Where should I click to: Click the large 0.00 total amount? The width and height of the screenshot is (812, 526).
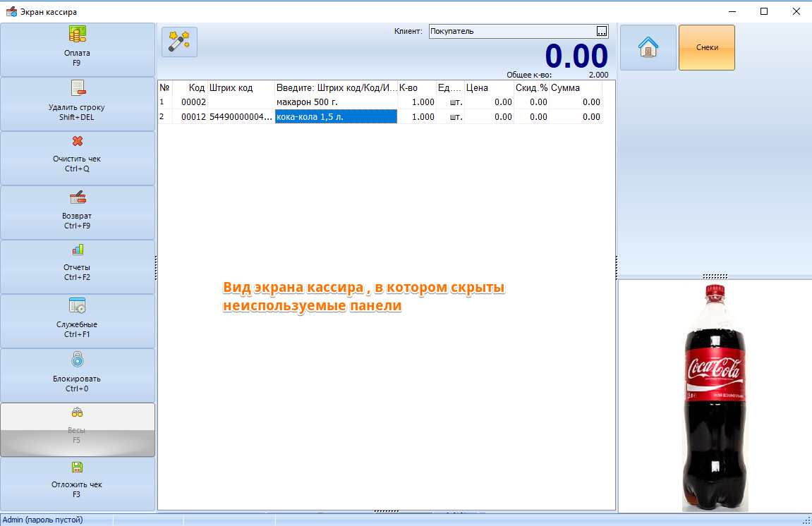[576, 56]
